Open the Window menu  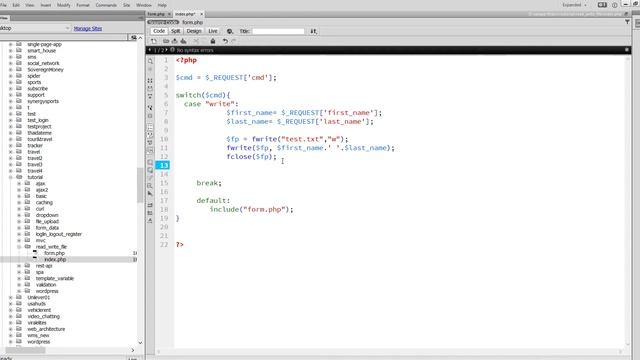pyautogui.click(x=144, y=5)
